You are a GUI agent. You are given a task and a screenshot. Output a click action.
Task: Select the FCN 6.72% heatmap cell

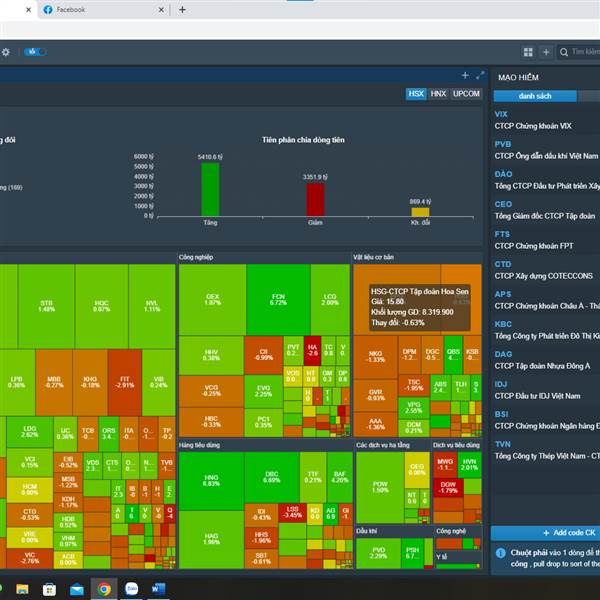(x=278, y=300)
